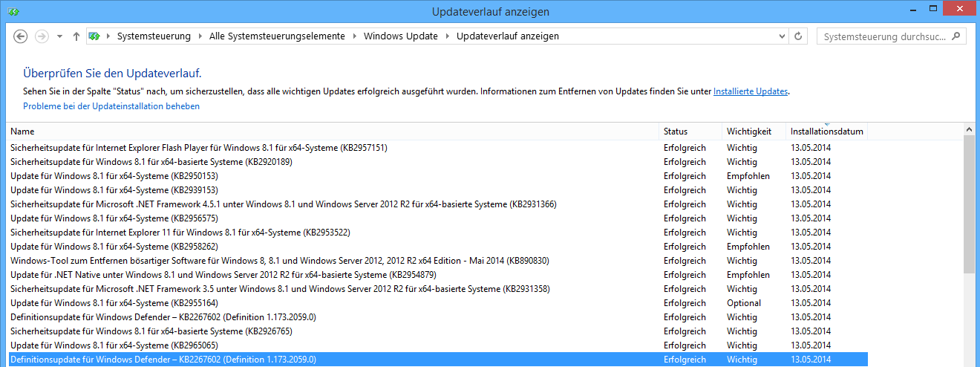Select .NET Framework 4.5.1 KB2931366 row
The width and height of the screenshot is (980, 367).
click(x=437, y=204)
